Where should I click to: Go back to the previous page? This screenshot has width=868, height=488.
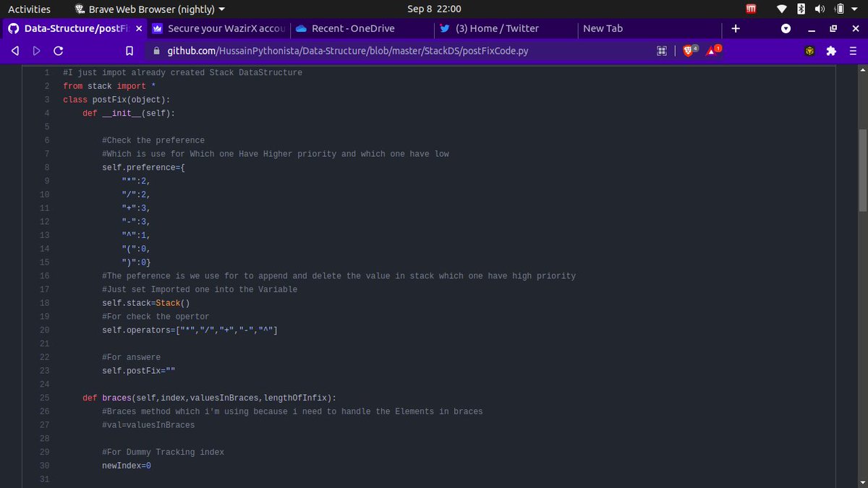click(15, 51)
